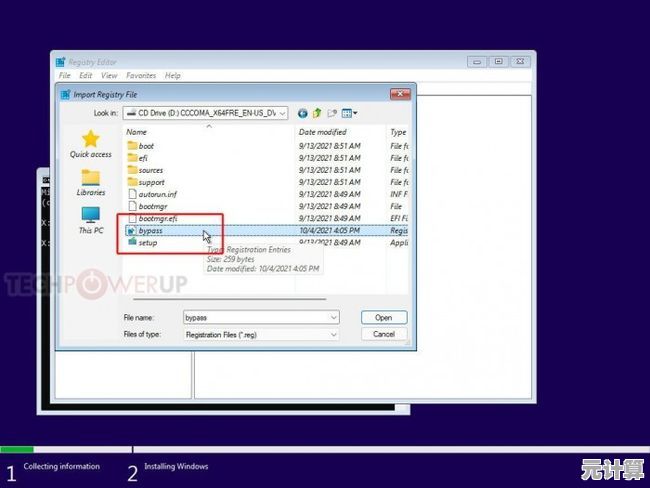650x488 pixels.
Task: Click the Cancel button
Action: coord(383,334)
